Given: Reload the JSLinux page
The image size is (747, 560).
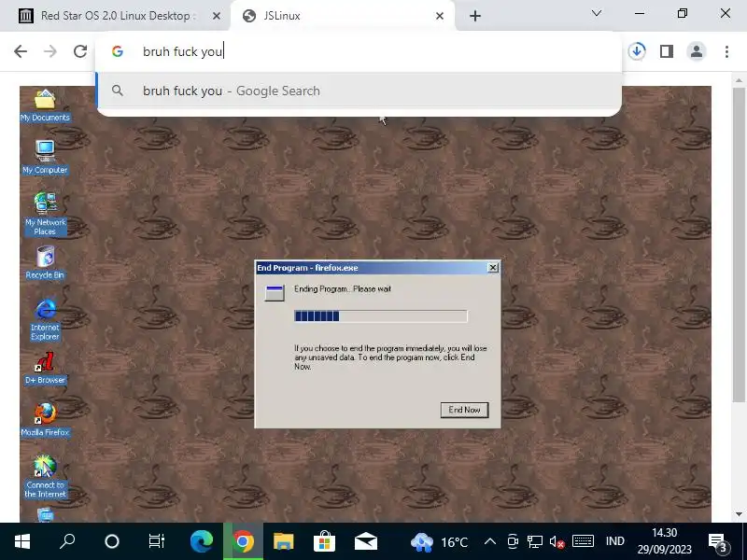Looking at the screenshot, I should click(x=80, y=51).
